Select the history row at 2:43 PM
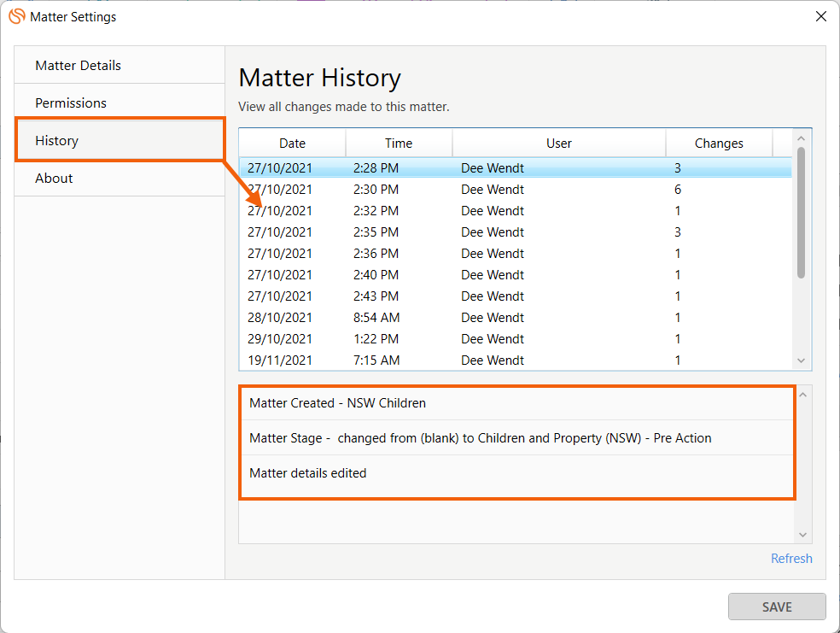 point(516,296)
